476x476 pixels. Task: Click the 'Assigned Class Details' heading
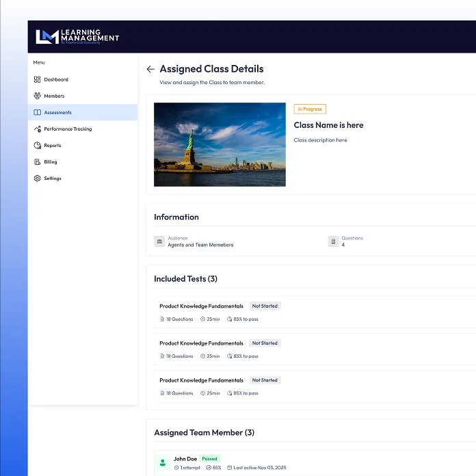coord(211,69)
